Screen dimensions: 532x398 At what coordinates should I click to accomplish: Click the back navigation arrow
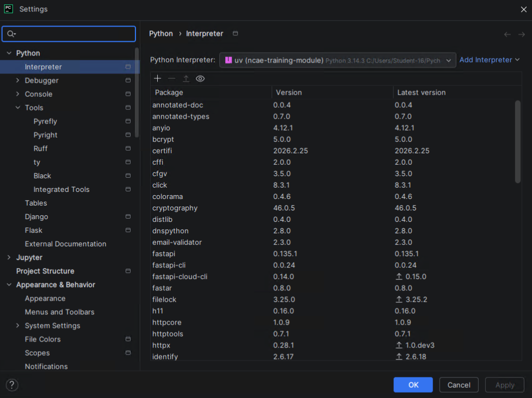[x=507, y=34]
